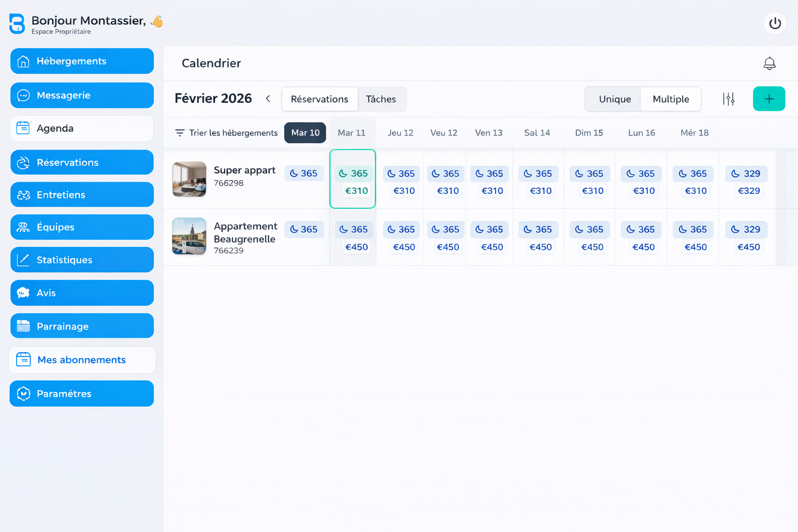
Task: Open Mes abonnements page
Action: (81, 360)
